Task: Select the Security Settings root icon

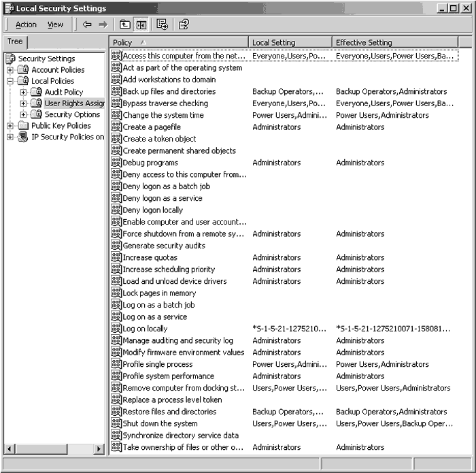Action: point(11,59)
